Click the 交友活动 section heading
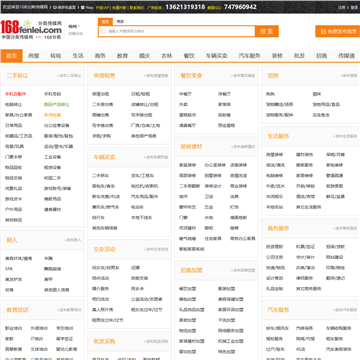Screen dimensions: 360x360 104,249
